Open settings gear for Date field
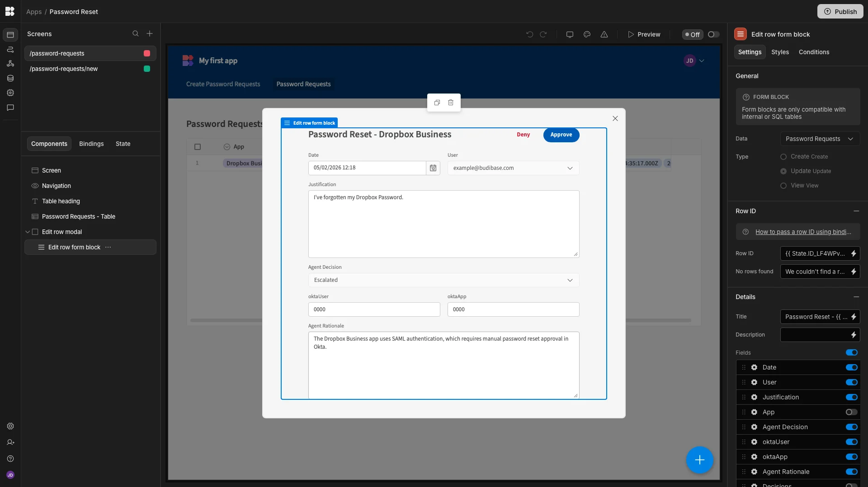Screen dimensions: 868x487 [x=754, y=367]
